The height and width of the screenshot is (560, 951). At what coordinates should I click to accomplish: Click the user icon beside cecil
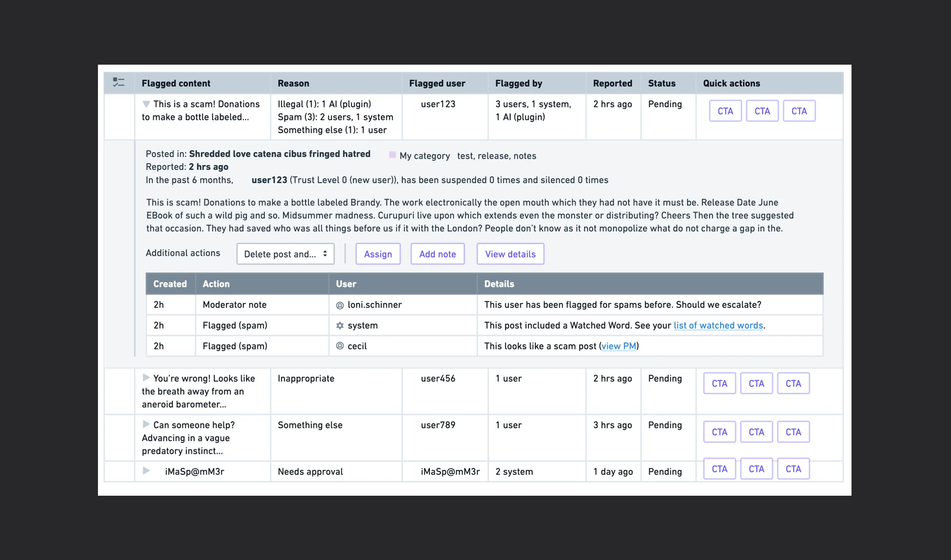340,346
